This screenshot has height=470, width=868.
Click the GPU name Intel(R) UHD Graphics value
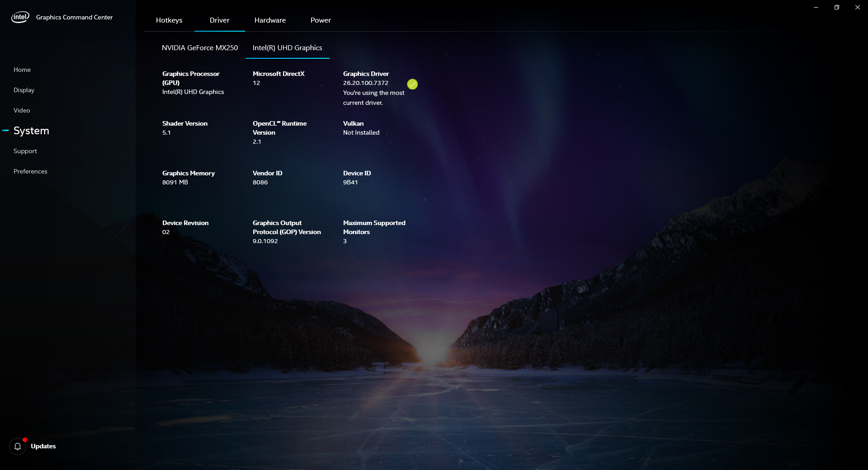point(193,92)
